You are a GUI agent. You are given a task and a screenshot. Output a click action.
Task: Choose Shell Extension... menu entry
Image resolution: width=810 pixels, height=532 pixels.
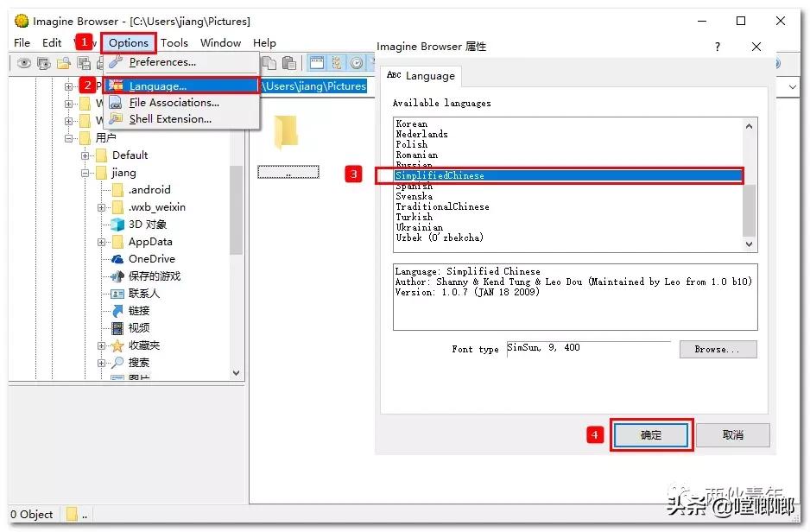pyautogui.click(x=180, y=119)
